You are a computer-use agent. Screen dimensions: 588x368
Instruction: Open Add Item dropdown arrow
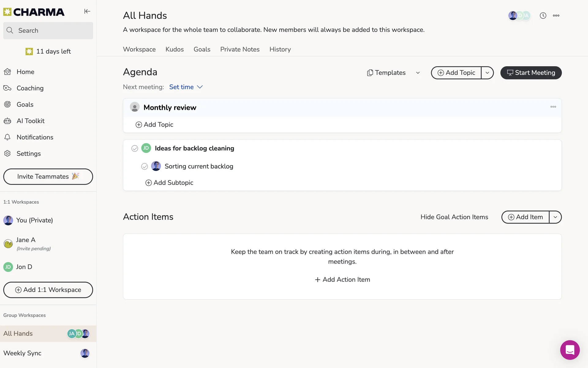(x=555, y=217)
